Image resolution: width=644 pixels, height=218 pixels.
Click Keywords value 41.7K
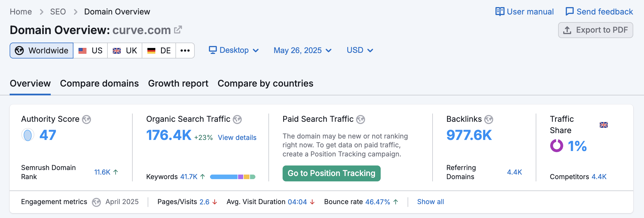click(x=189, y=177)
